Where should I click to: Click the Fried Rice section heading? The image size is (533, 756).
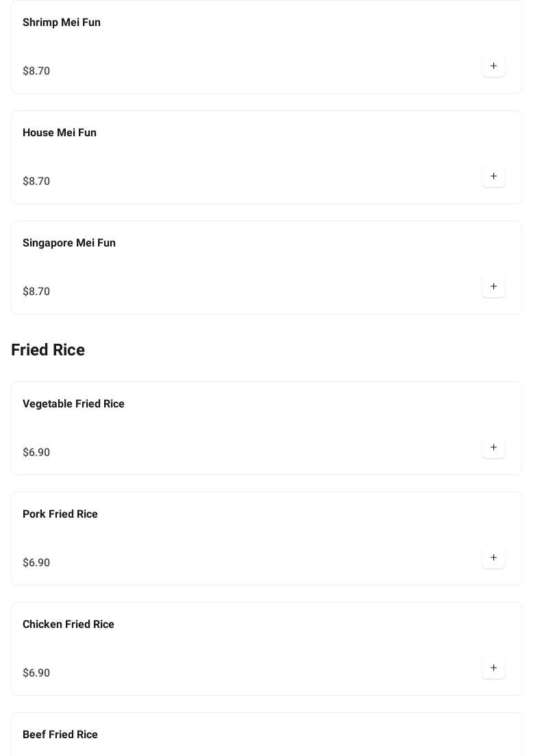point(48,350)
